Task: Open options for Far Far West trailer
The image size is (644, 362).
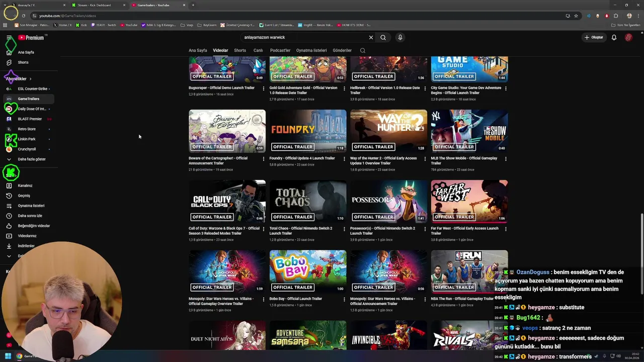Action: pyautogui.click(x=506, y=229)
